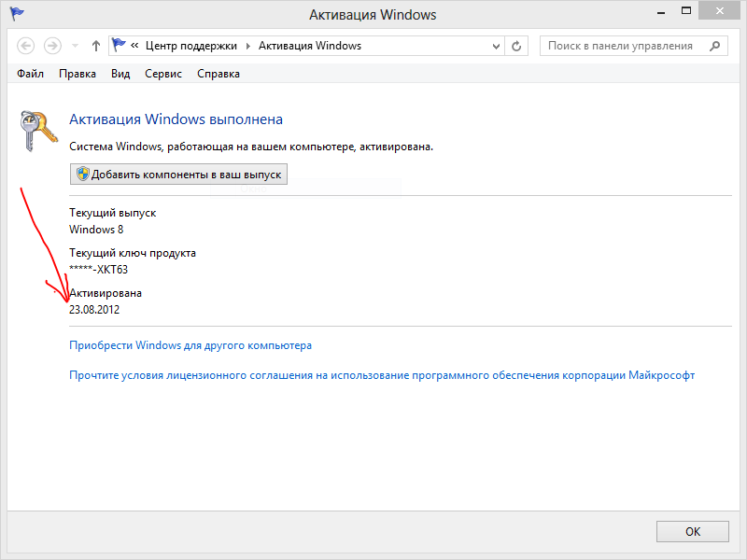Close the Активация Windows window

click(x=719, y=11)
